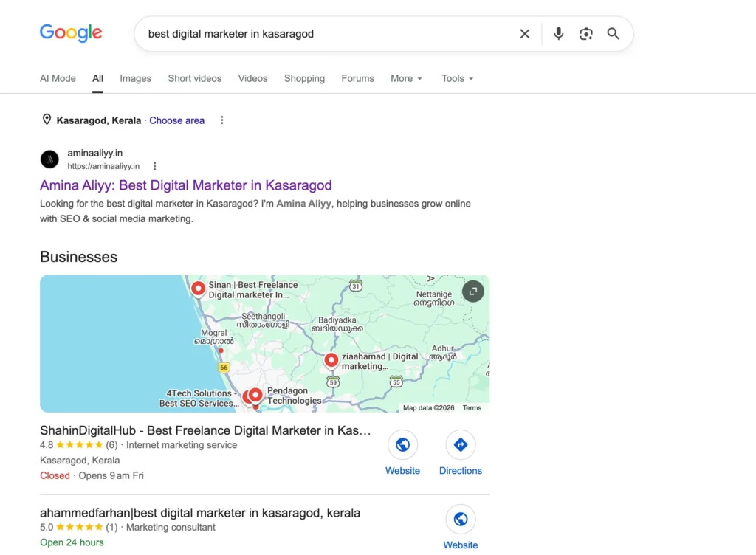Viewport: 756px width, 555px height.
Task: Click the location pin icon beside Kasaragod, Kerala
Action: 47,120
